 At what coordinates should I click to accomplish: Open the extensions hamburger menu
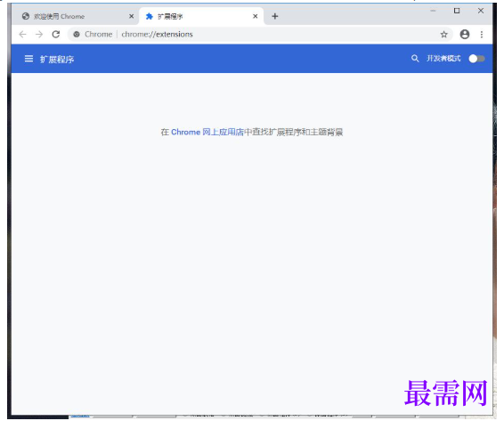click(28, 59)
